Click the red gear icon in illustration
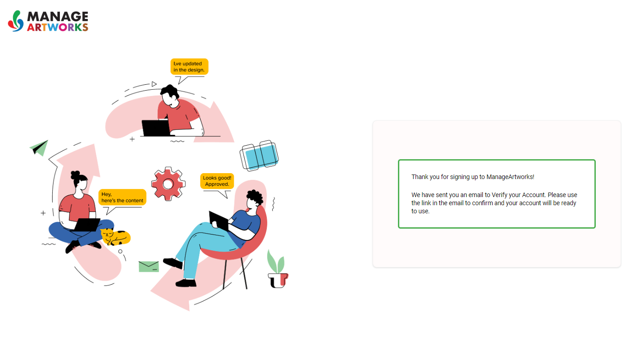This screenshot has width=644, height=345. tap(168, 184)
